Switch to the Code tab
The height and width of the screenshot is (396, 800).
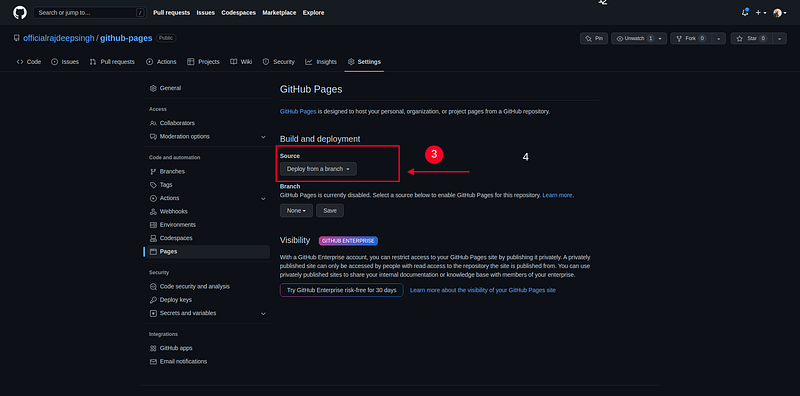[29, 62]
